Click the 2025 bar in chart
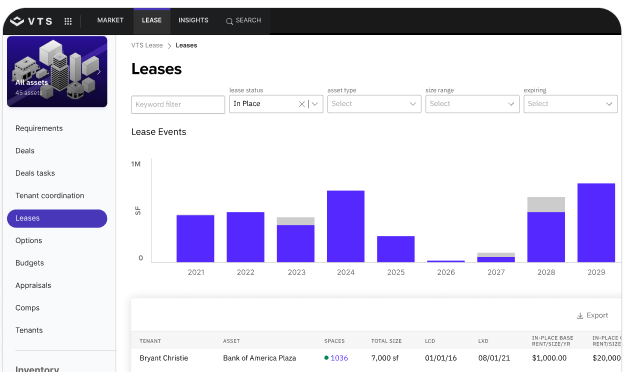Screen dimensions: 623x372 (x=396, y=249)
